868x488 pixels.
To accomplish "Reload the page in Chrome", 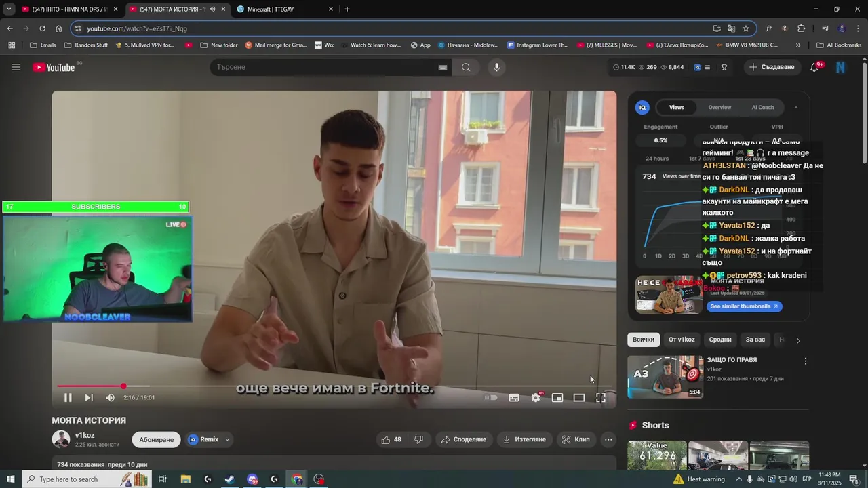I will 42,28.
